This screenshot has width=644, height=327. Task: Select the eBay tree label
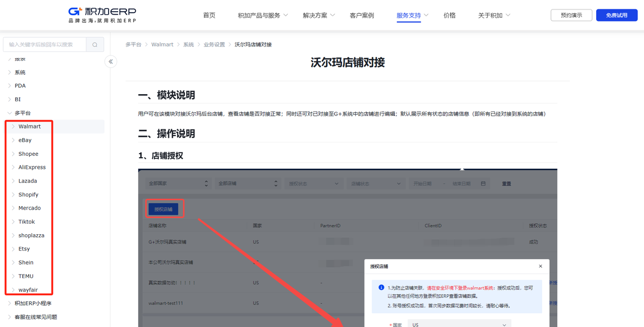pos(25,140)
